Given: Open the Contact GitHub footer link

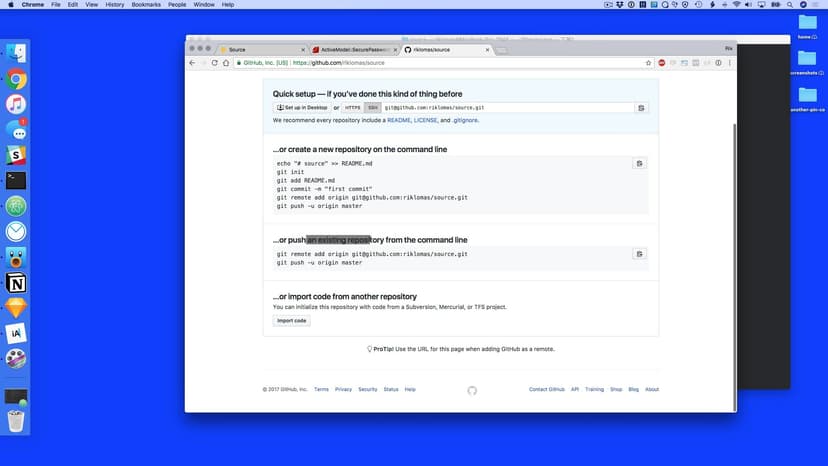Looking at the screenshot, I should point(547,389).
